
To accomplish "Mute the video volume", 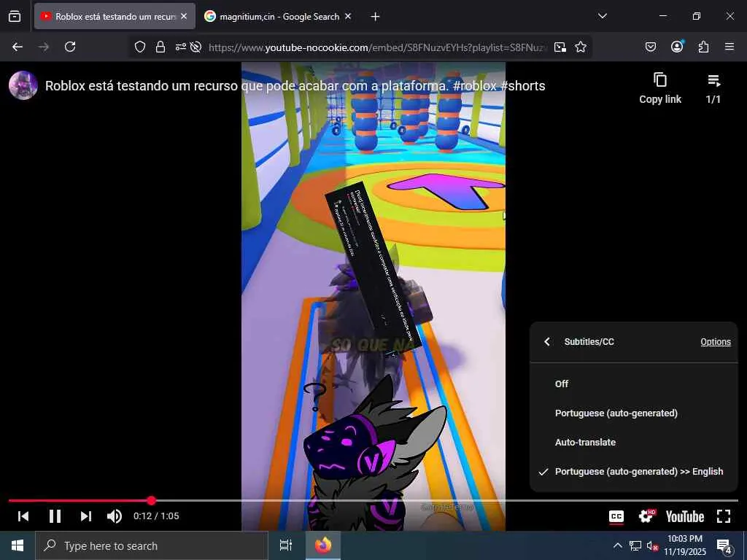I will [x=115, y=516].
